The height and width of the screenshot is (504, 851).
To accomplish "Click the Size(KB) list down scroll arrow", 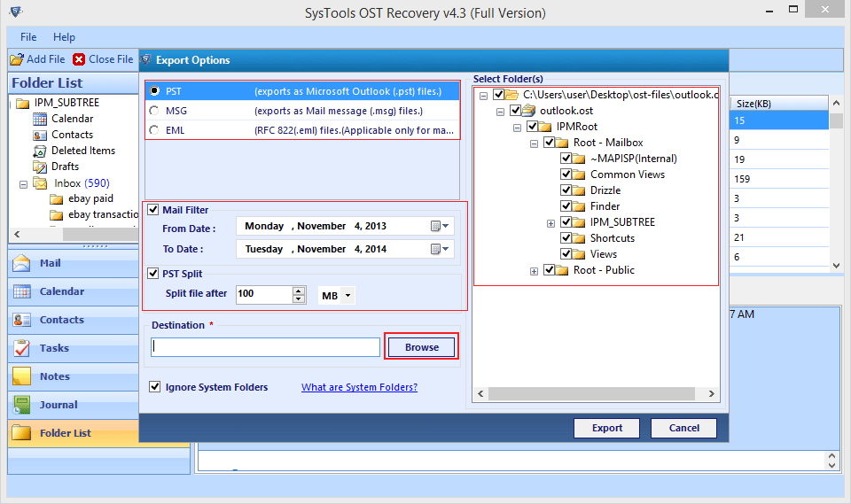I will [x=836, y=266].
